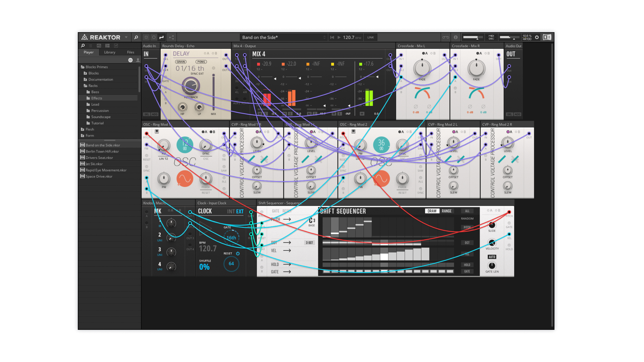Expand the Effects folder under Racks
Image resolution: width=644 pixels, height=362 pixels.
pos(97,98)
